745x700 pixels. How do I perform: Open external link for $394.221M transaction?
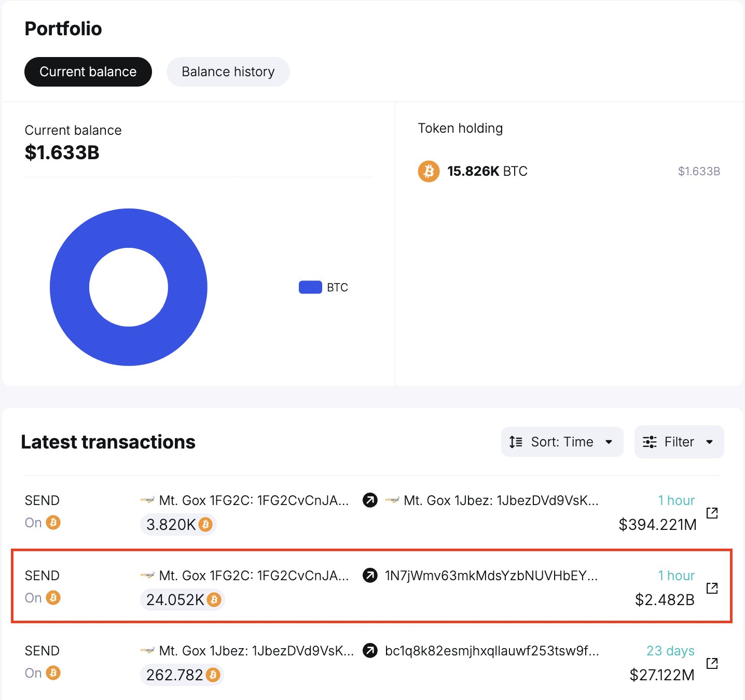point(712,513)
